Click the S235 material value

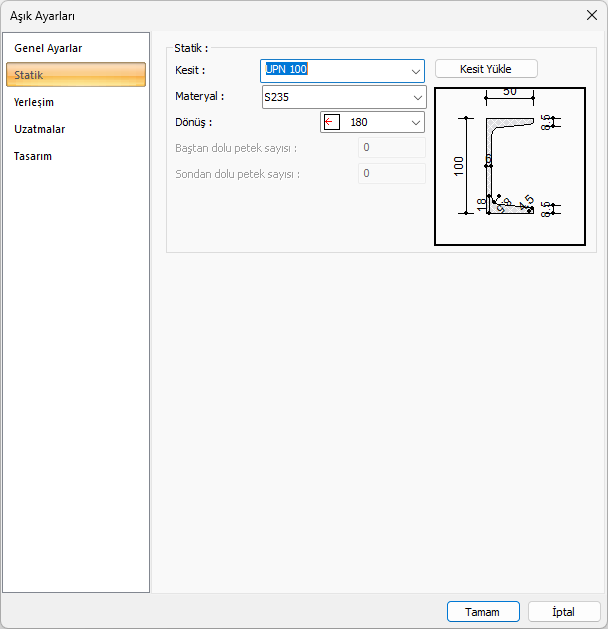277,97
